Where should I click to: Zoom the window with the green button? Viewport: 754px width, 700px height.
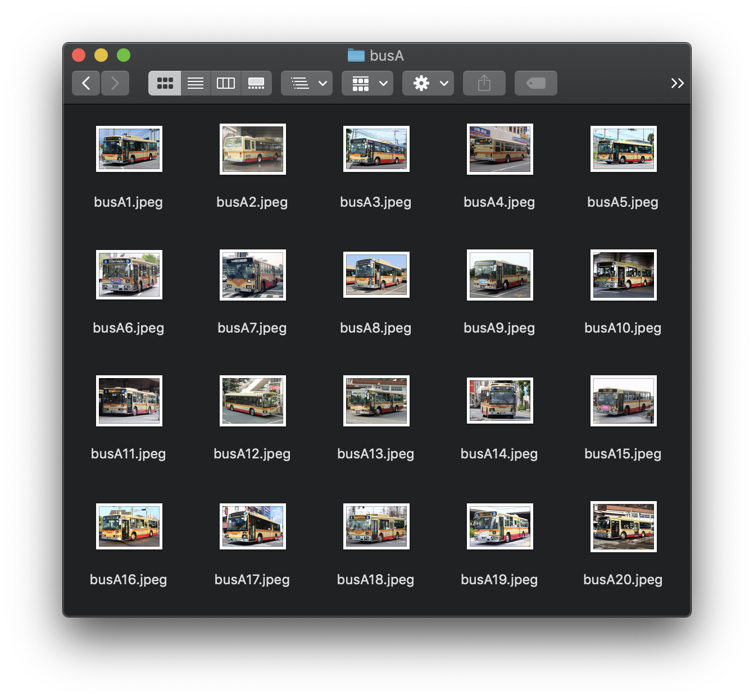tap(124, 55)
